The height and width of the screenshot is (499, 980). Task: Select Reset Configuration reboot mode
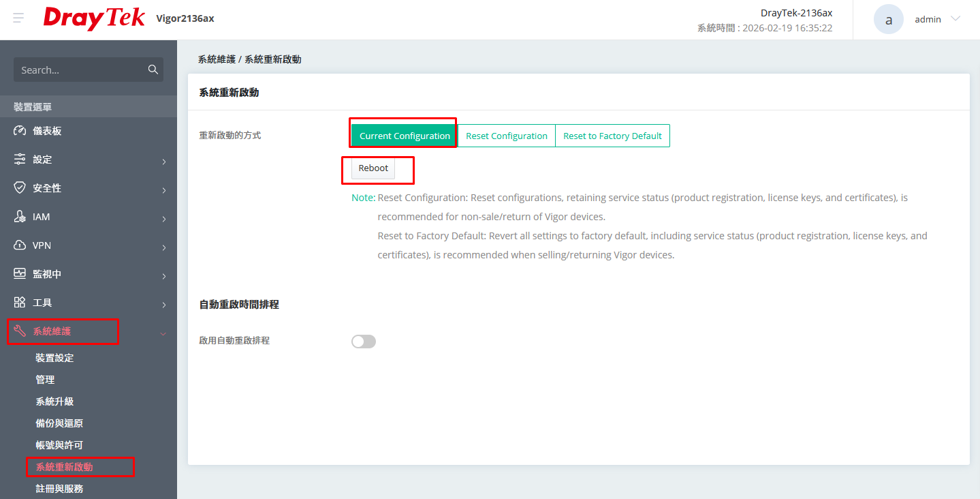coord(507,136)
